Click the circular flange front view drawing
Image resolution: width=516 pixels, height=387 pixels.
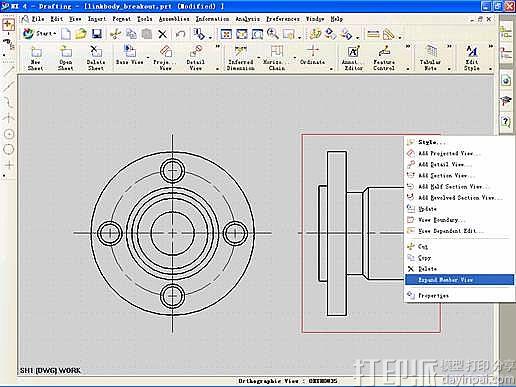pyautogui.click(x=172, y=233)
